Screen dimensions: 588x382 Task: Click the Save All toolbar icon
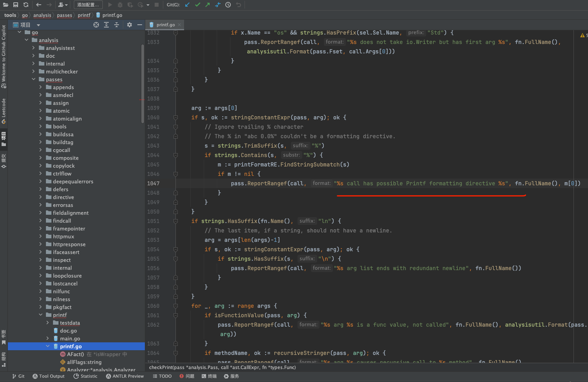16,5
